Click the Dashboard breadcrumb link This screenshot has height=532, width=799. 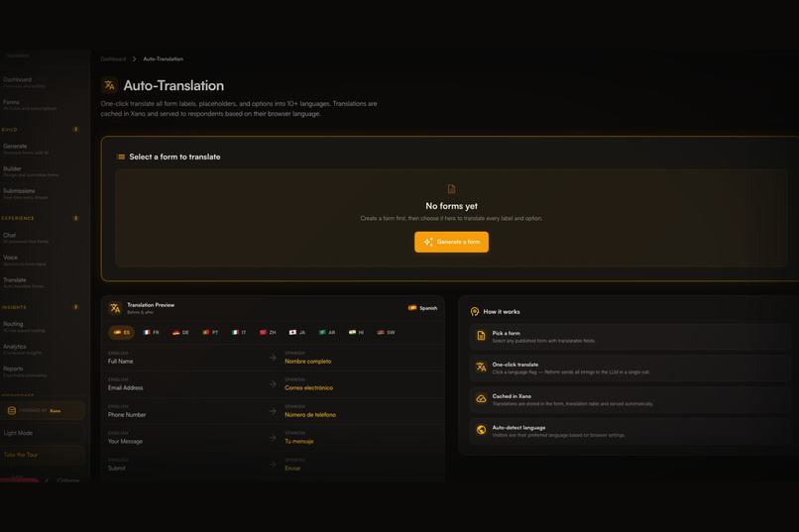(x=113, y=59)
